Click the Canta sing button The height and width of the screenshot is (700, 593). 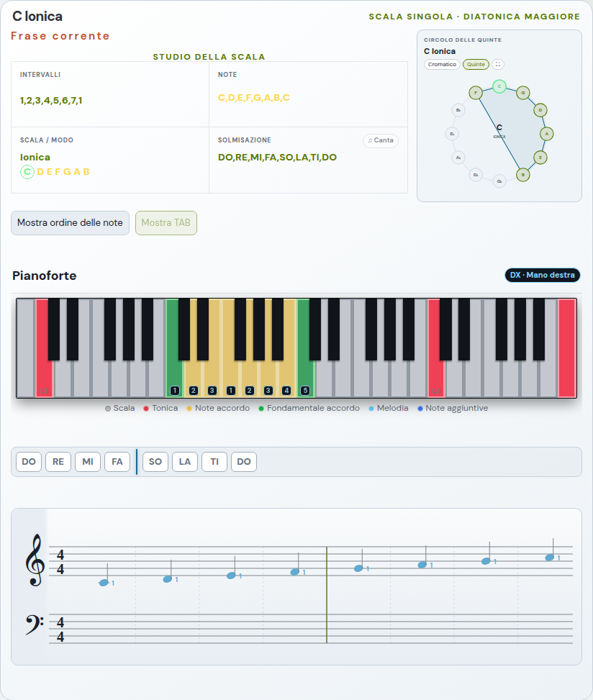tap(381, 140)
